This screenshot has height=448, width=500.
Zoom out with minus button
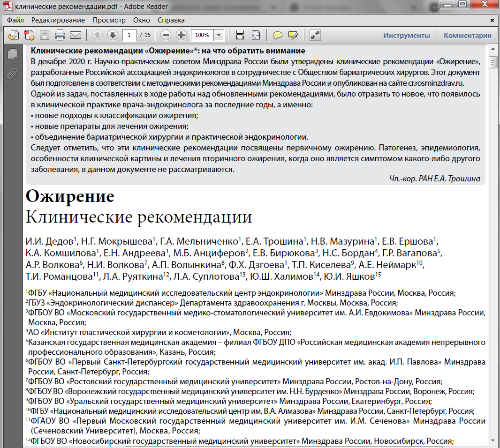166,35
